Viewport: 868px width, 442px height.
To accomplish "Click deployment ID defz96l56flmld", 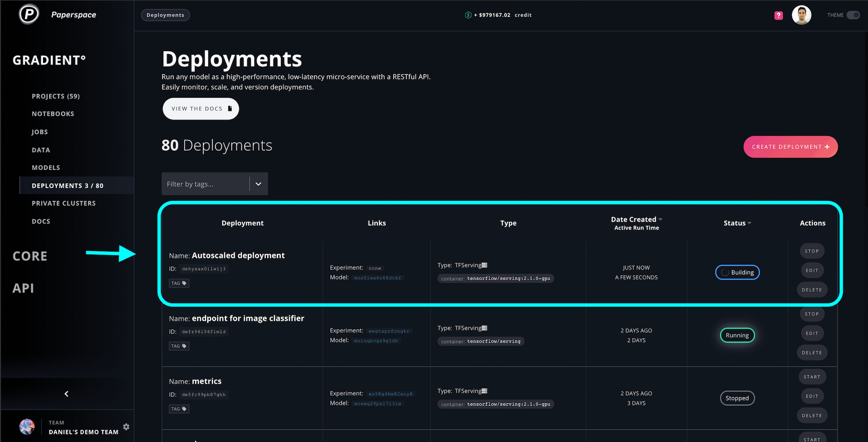I will (x=204, y=332).
